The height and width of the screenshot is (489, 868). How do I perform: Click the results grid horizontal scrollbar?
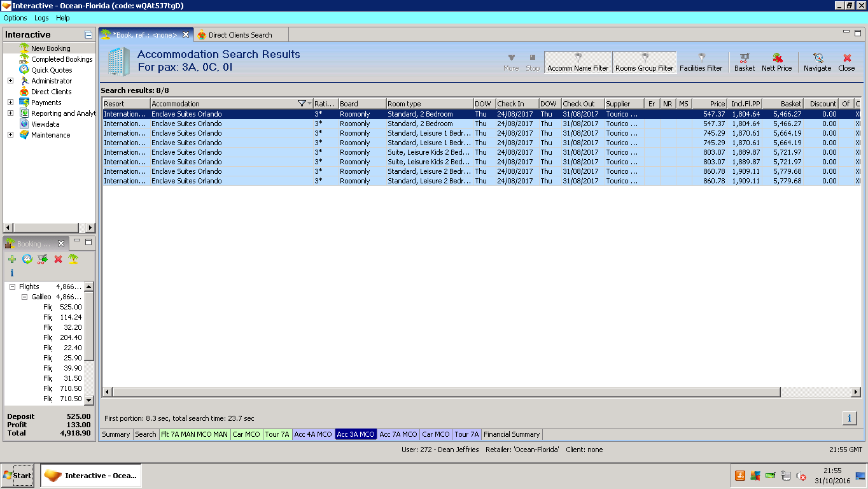pyautogui.click(x=446, y=392)
